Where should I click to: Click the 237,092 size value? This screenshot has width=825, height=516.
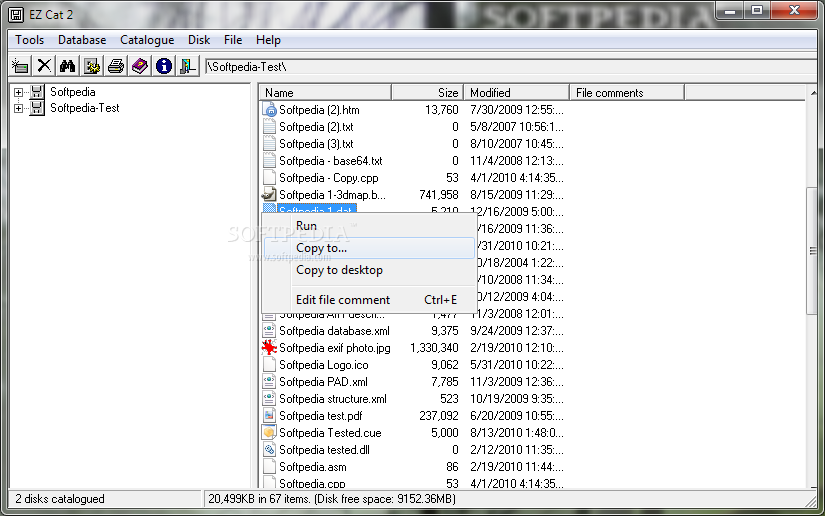[x=439, y=416]
